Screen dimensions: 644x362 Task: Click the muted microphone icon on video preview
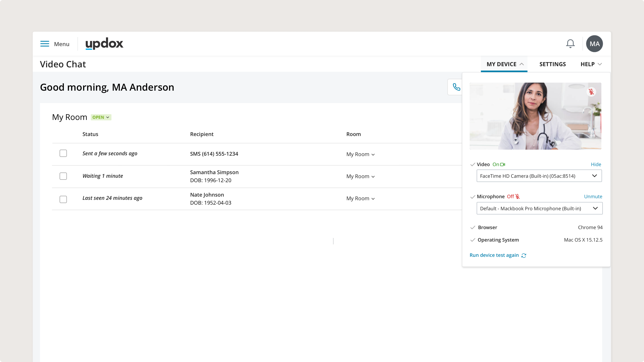(x=591, y=92)
